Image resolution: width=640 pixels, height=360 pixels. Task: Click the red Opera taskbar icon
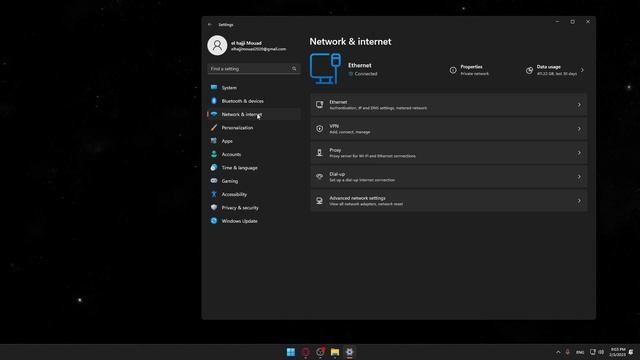click(x=305, y=352)
